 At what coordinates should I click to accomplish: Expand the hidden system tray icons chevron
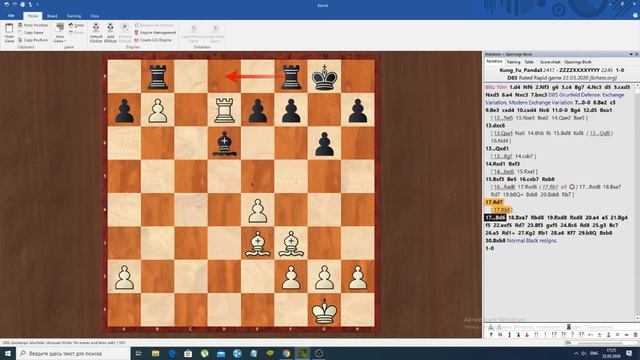[x=576, y=353]
